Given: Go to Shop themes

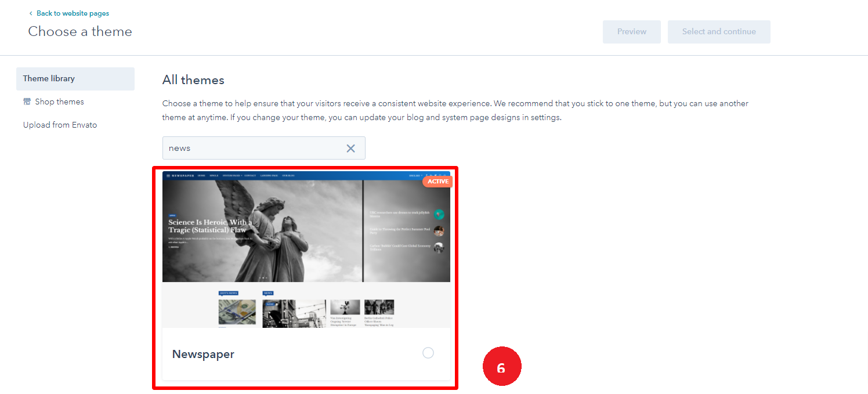Looking at the screenshot, I should (59, 102).
